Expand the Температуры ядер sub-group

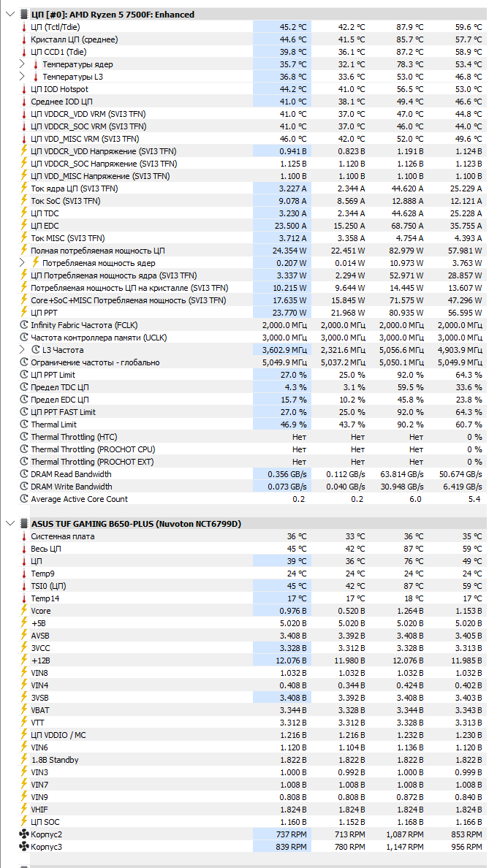coord(22,64)
